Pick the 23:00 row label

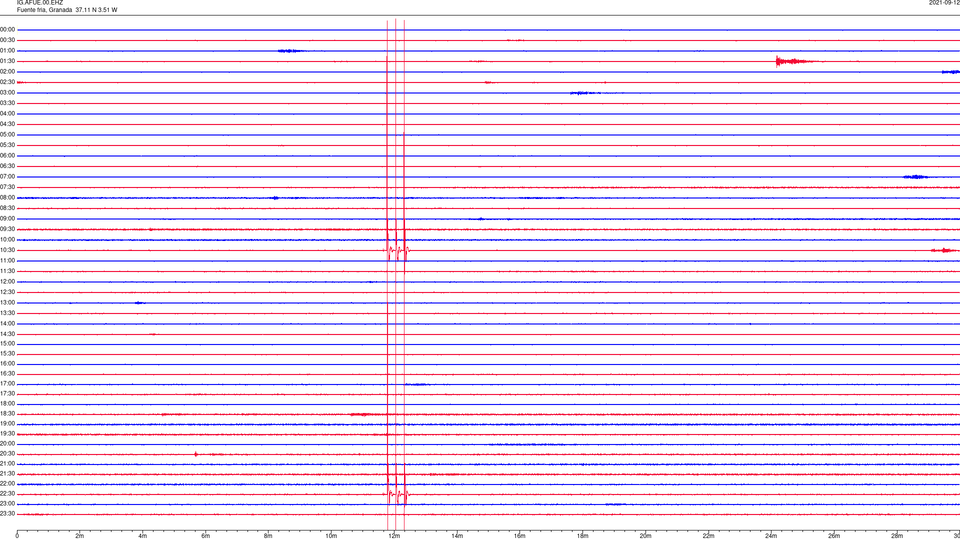(x=8, y=504)
